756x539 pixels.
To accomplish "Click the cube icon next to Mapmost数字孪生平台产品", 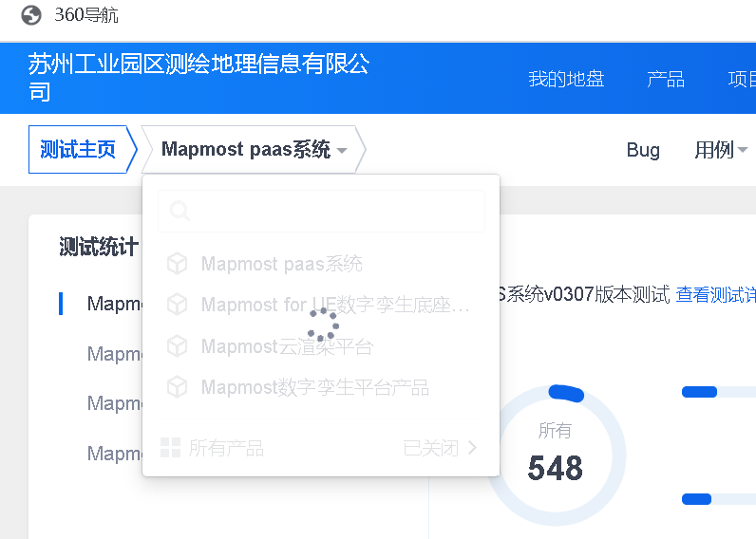I will coord(177,387).
